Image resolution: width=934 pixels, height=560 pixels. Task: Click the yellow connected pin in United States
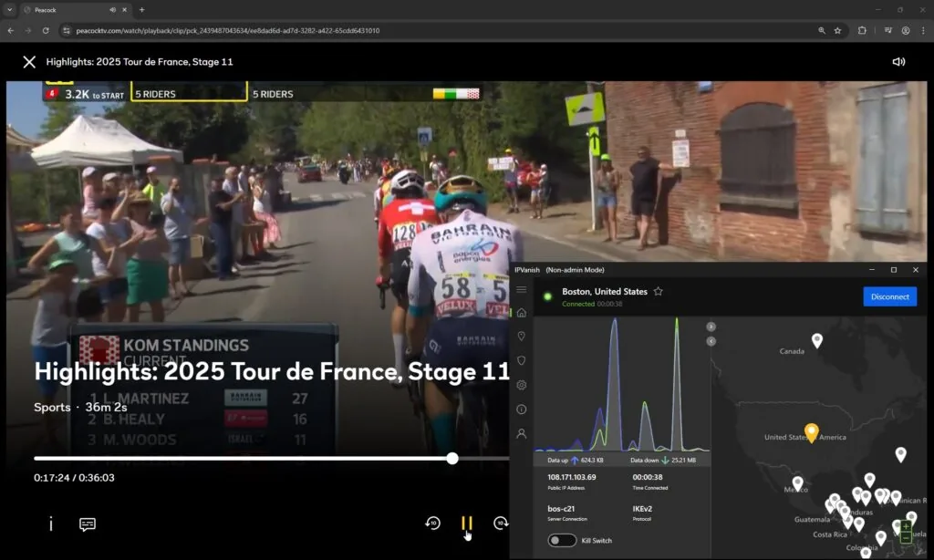click(x=811, y=432)
